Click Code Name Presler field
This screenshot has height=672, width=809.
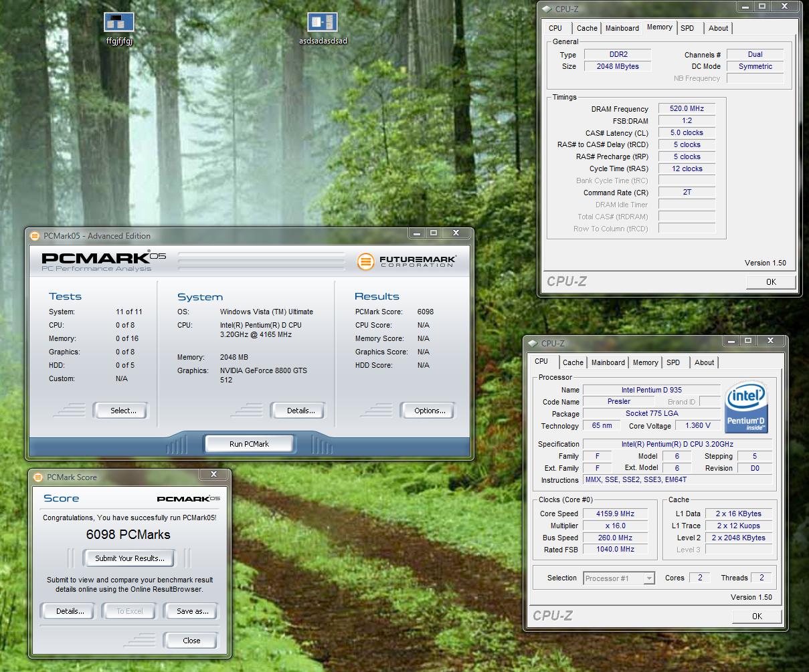(x=618, y=401)
